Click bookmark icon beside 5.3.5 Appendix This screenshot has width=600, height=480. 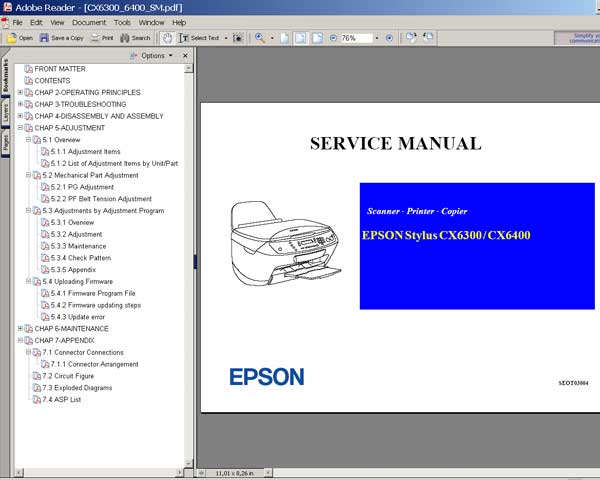(x=45, y=270)
